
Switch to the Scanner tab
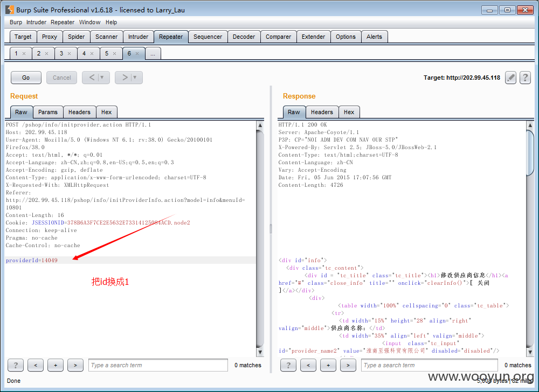click(107, 37)
